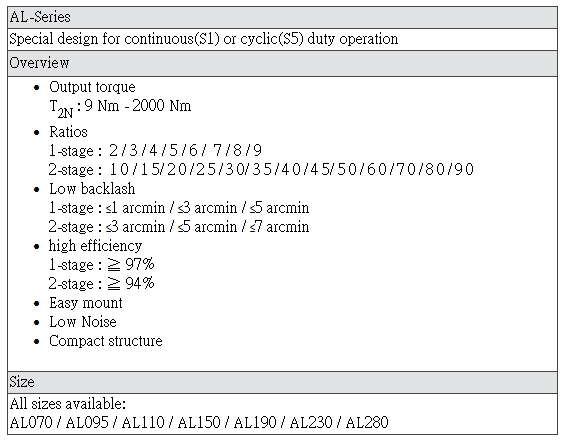Click the AL-Series header row
This screenshot has width=562, height=441.
tap(282, 17)
